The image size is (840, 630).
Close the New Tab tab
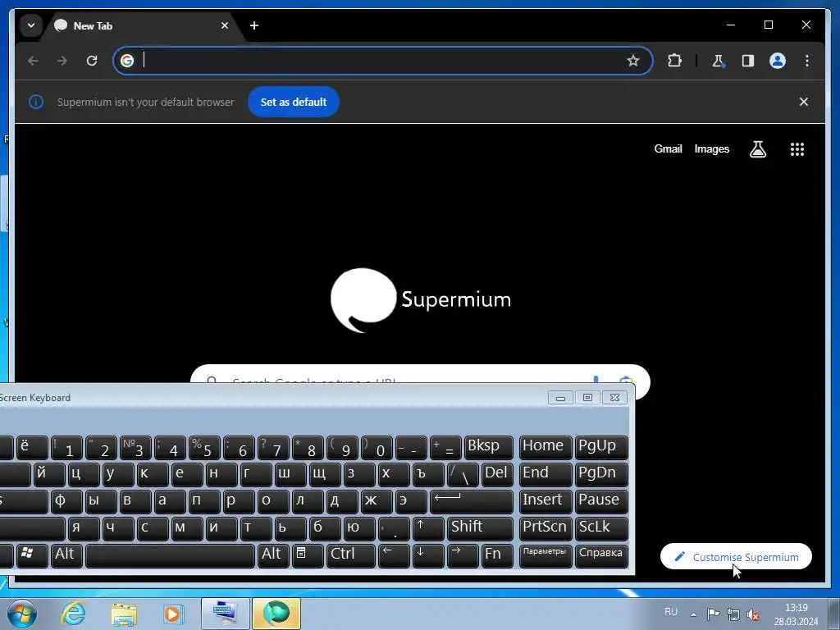click(225, 25)
